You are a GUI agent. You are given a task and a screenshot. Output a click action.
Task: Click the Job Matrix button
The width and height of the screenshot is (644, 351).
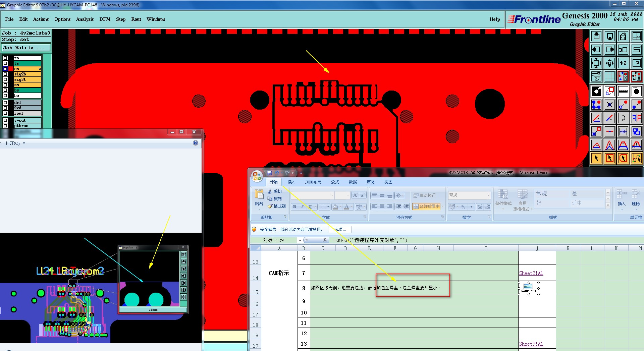tap(26, 48)
